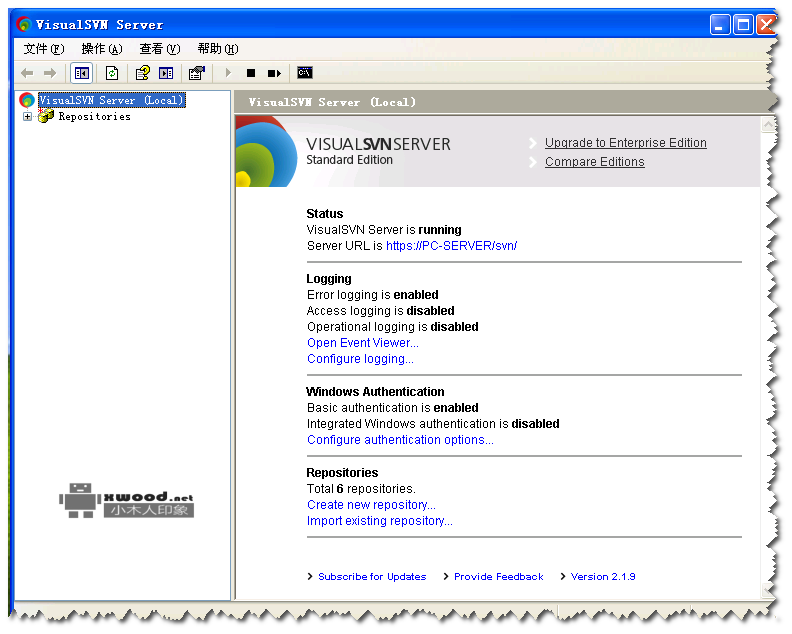Click 'Integrated Windows authentication is disabled' text

433,424
